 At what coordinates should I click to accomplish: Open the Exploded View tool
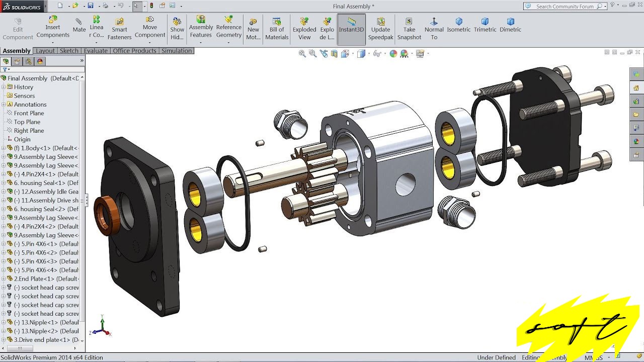tap(304, 26)
